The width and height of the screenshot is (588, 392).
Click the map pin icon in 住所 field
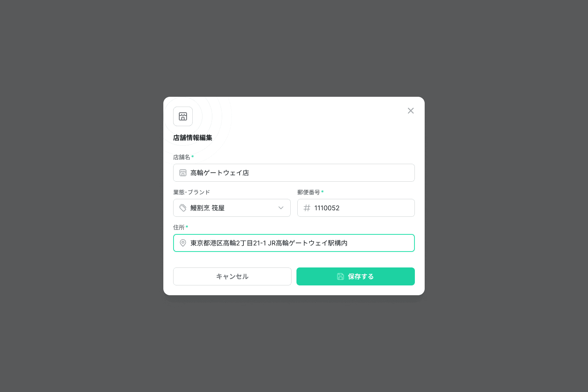click(183, 243)
